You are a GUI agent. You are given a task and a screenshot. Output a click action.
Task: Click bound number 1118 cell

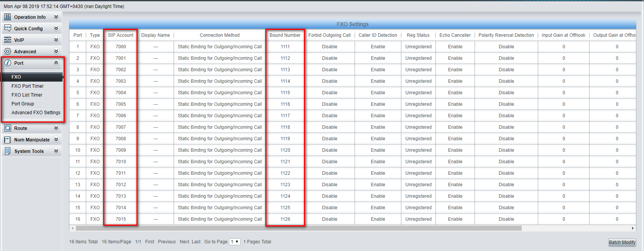point(285,127)
